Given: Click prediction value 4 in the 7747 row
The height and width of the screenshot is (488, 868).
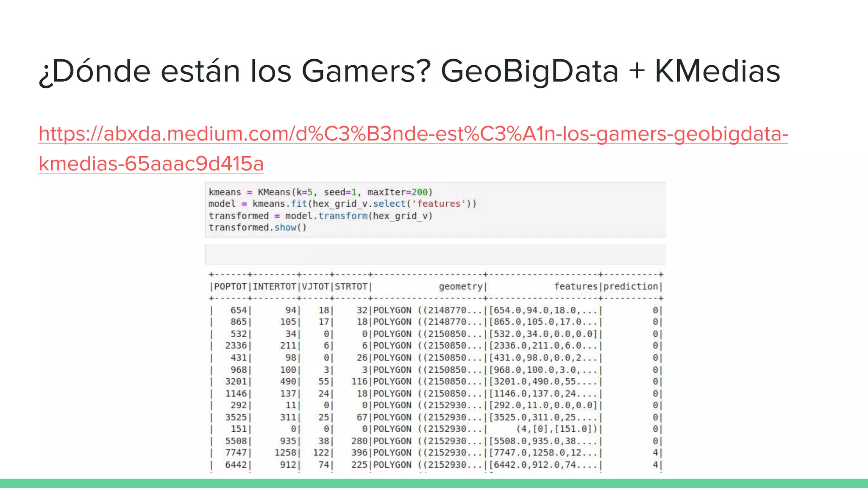Looking at the screenshot, I should pos(655,452).
